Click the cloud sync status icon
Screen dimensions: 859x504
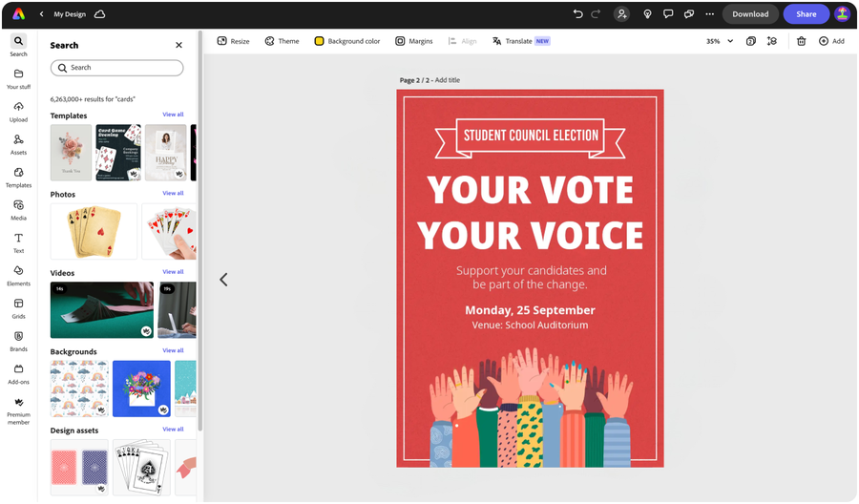pos(99,14)
